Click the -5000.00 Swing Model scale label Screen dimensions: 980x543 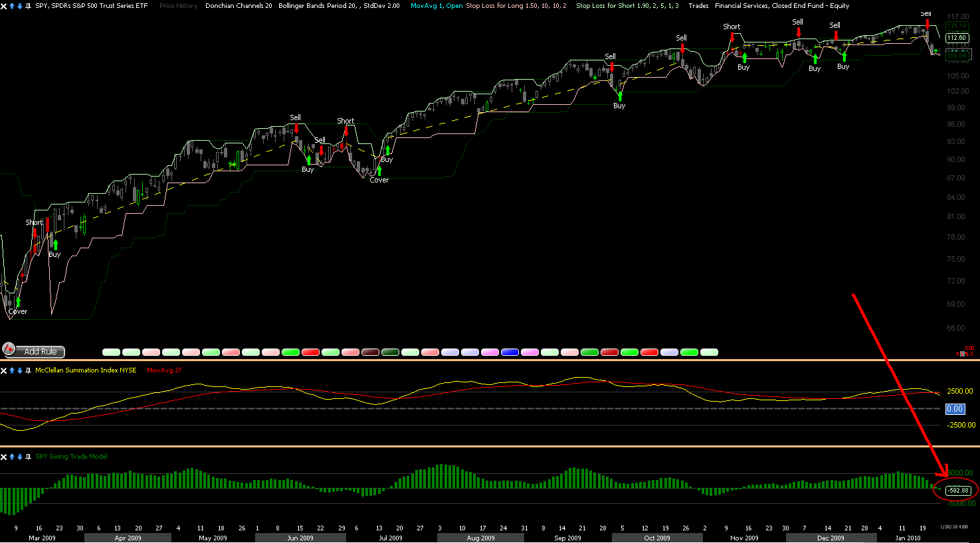click(x=961, y=503)
